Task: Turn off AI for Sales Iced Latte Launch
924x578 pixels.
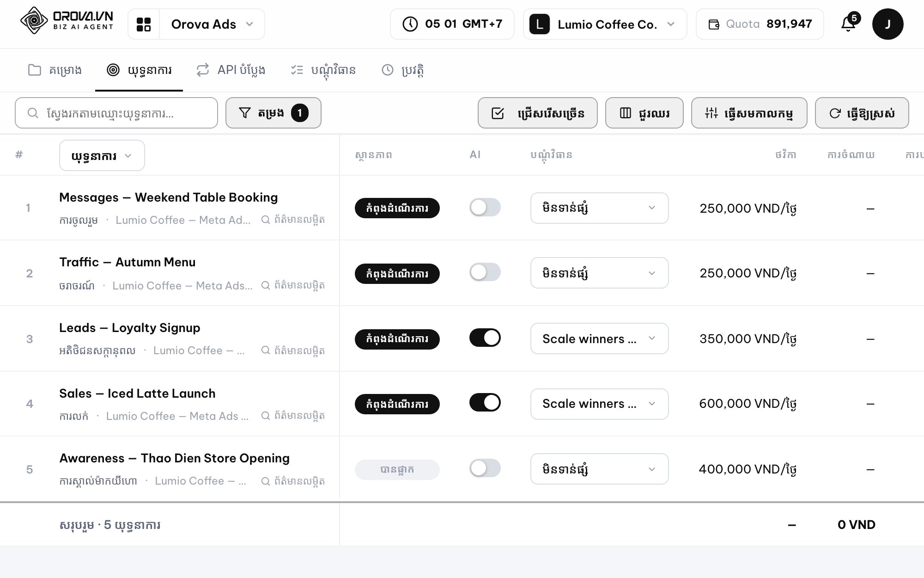Action: pos(485,402)
